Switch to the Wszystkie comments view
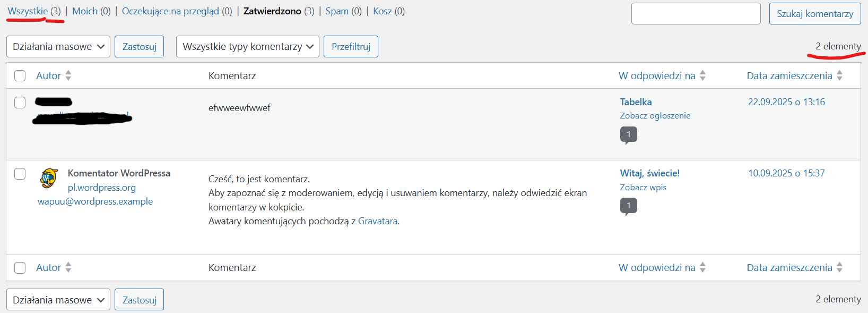This screenshot has width=868, height=313. click(28, 11)
